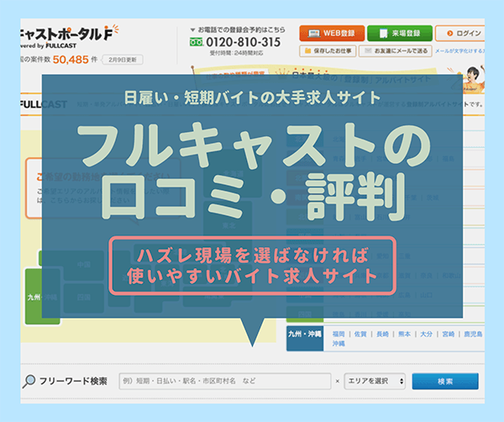Click the 九州・沖縄 region label in list
The image size is (504, 422).
coord(305,339)
